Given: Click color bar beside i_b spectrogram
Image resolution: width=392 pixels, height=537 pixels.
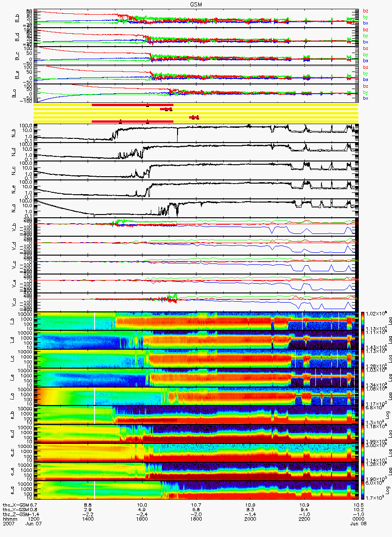Looking at the screenshot, I should click(x=362, y=321).
